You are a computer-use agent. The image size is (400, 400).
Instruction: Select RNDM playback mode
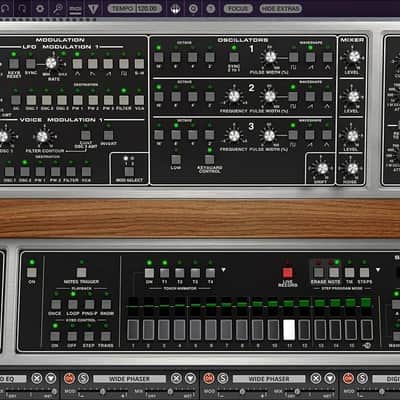106,304
